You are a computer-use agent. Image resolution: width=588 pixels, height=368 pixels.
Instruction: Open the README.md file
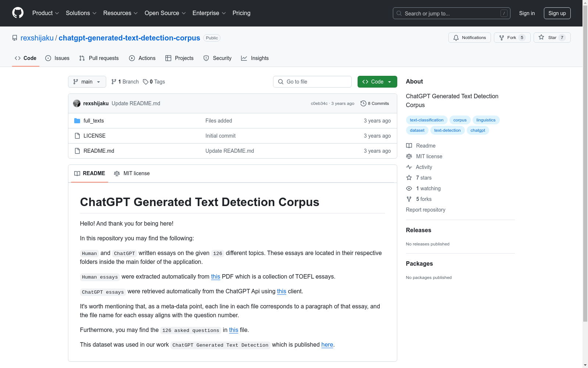pyautogui.click(x=99, y=151)
